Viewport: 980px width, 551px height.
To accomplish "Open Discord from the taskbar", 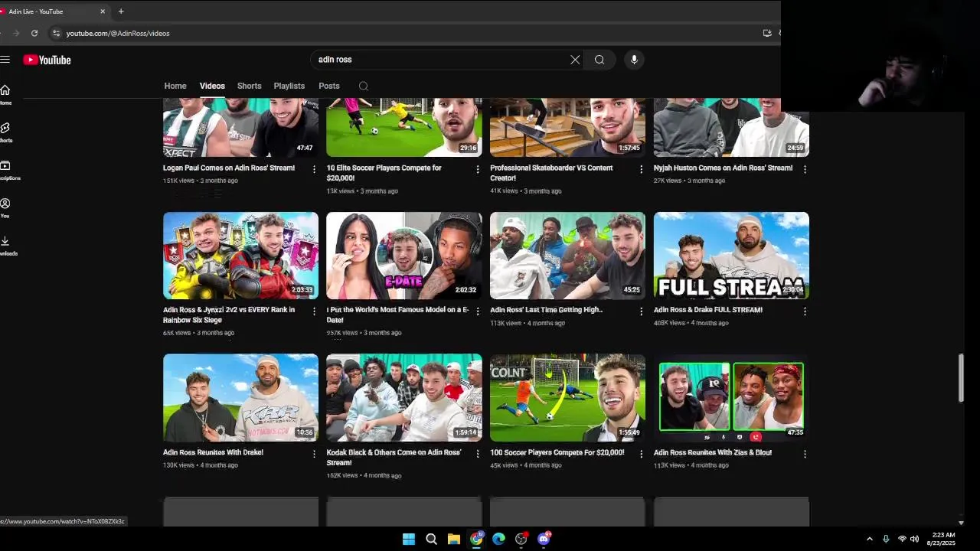I will pos(544,539).
